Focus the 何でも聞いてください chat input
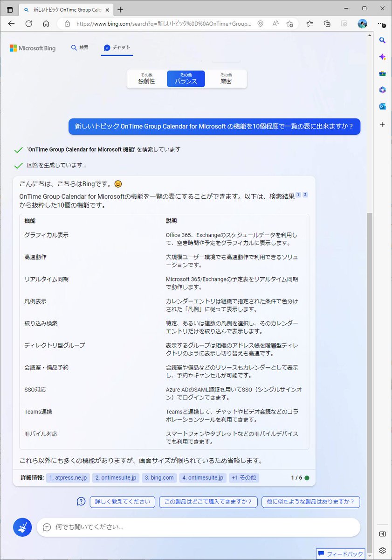392x560 pixels. pyautogui.click(x=199, y=527)
